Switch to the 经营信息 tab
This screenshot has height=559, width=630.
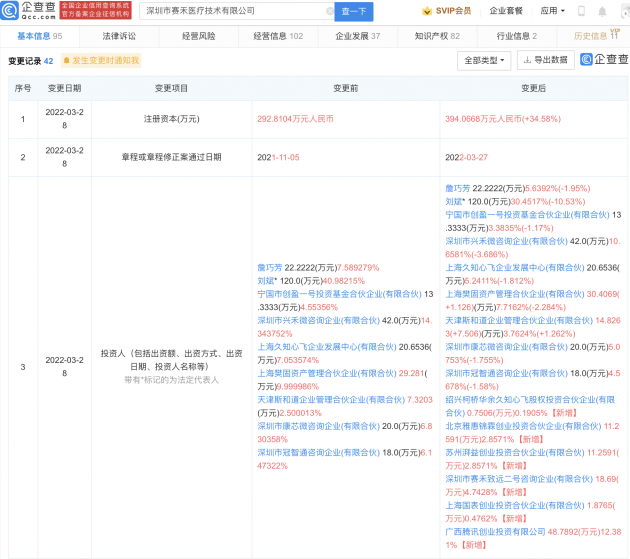[278, 36]
